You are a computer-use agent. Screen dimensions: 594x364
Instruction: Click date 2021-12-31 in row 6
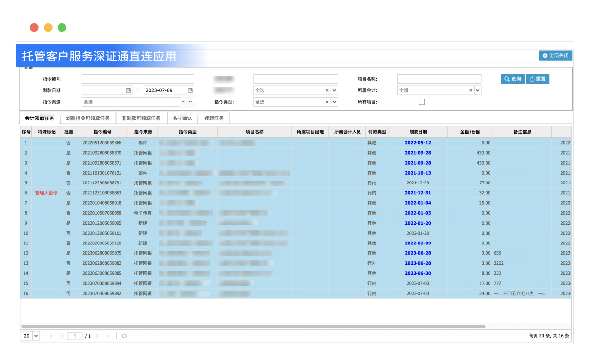click(x=418, y=193)
